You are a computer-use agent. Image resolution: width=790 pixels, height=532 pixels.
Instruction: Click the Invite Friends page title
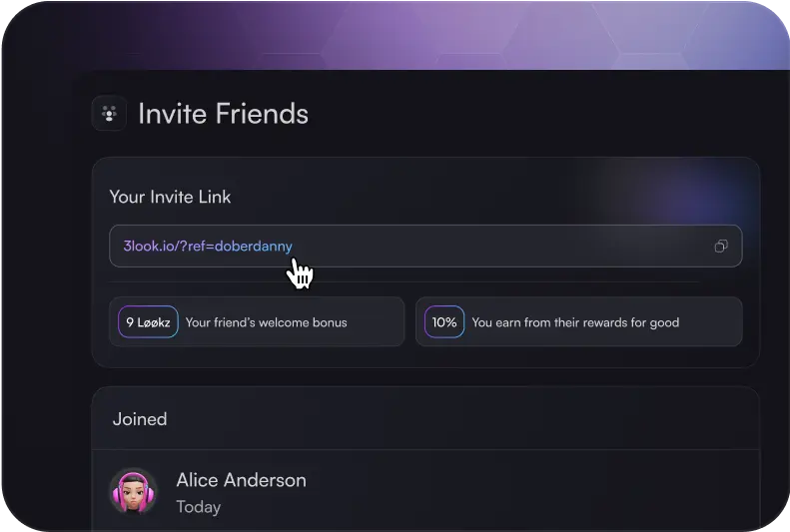(x=223, y=113)
